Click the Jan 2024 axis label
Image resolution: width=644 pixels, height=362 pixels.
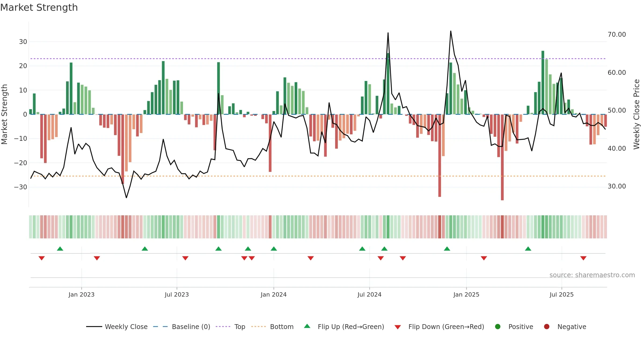(x=274, y=295)
